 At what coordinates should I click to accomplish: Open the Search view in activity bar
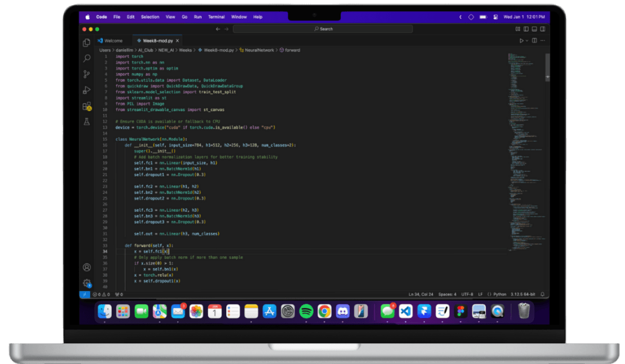(86, 59)
